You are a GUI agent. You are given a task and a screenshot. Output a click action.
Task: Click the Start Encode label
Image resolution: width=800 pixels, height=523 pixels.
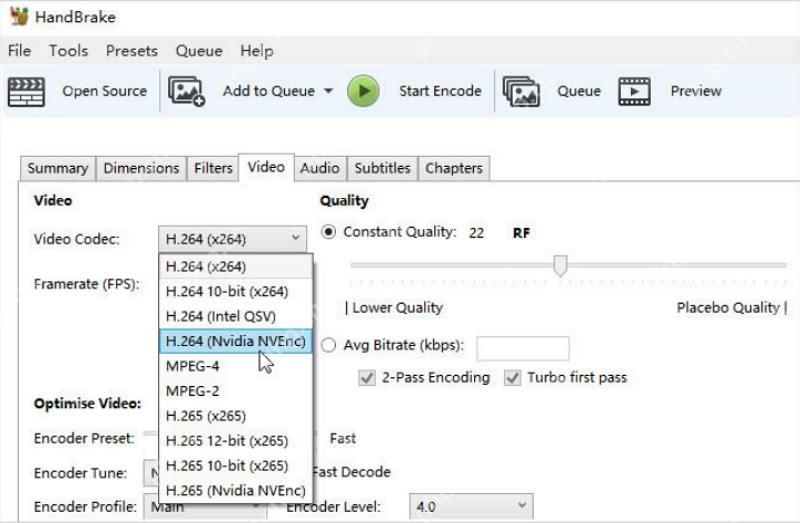440,91
